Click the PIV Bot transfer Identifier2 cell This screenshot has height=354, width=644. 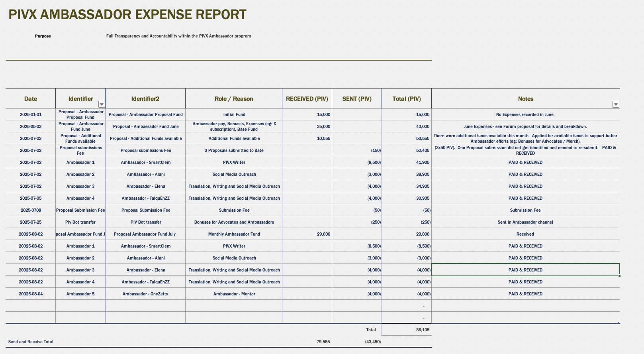tap(145, 222)
